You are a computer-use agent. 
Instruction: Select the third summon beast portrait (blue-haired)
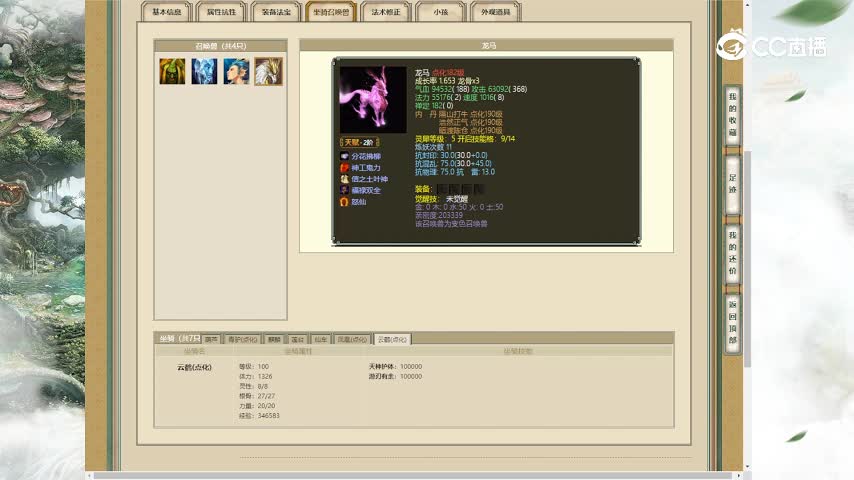(x=236, y=71)
